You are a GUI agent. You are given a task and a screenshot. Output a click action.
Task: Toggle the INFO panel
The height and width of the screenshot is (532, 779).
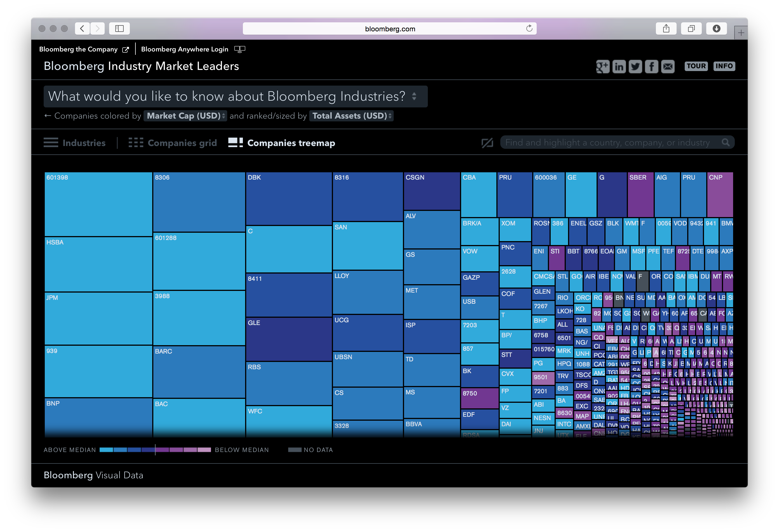[724, 66]
